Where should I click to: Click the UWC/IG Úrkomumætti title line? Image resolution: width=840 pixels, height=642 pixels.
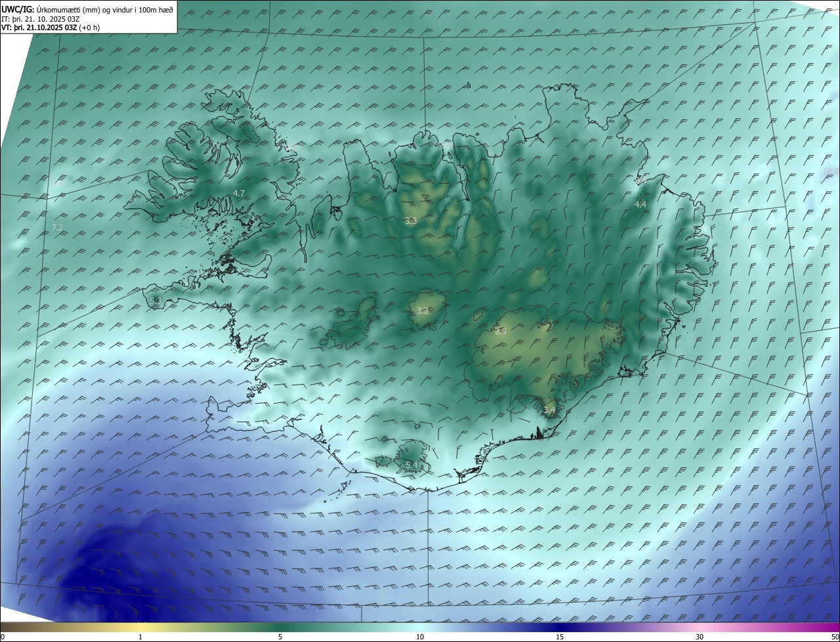coord(88,9)
